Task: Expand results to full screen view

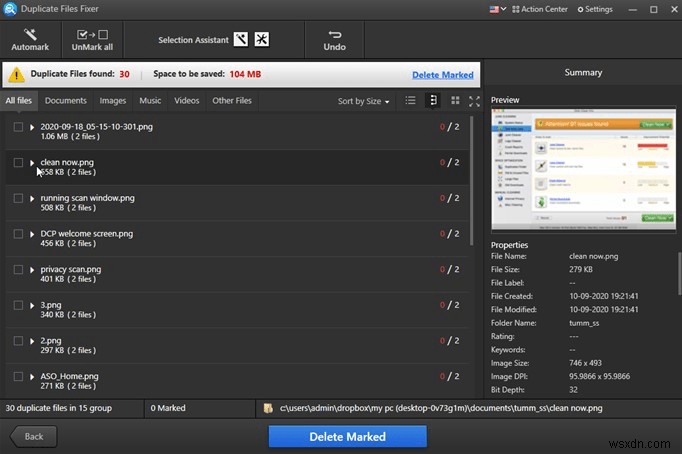Action: point(475,101)
